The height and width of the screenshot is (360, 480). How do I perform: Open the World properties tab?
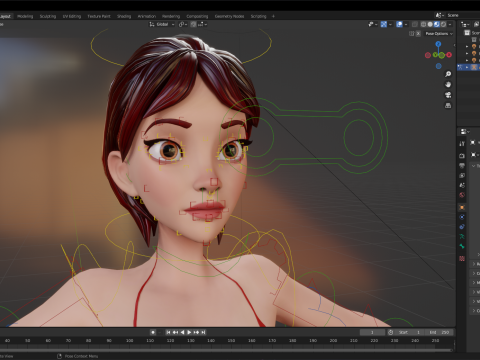click(462, 195)
